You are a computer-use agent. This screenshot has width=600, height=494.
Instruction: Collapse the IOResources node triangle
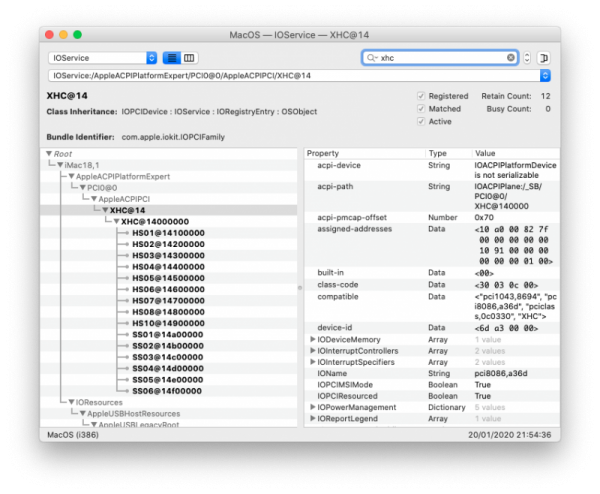pyautogui.click(x=71, y=402)
